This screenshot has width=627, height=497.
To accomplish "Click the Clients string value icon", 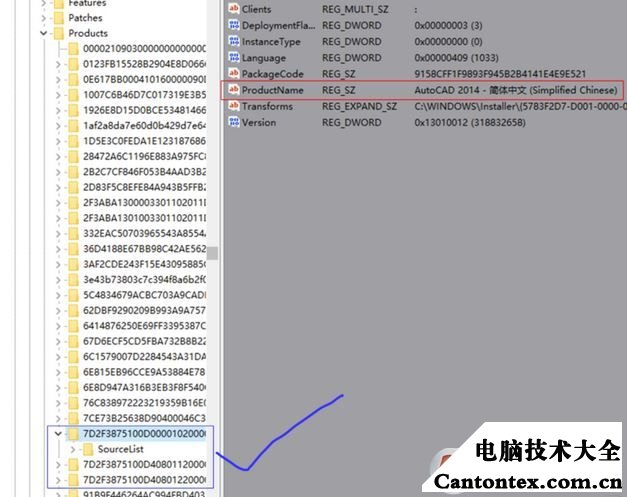I will click(234, 9).
